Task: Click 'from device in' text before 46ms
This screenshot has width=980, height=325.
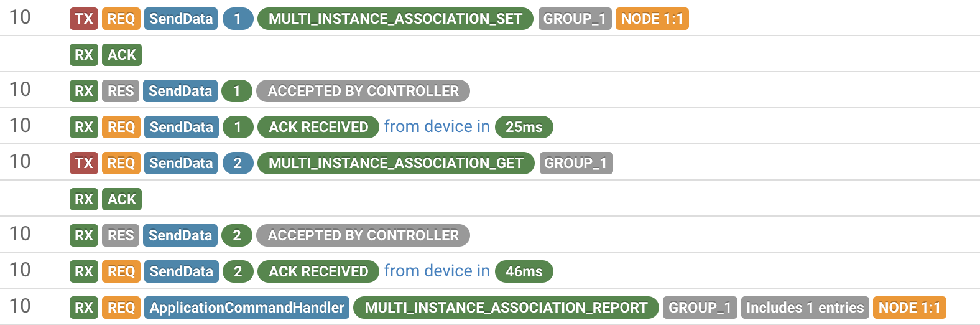Action: click(437, 271)
